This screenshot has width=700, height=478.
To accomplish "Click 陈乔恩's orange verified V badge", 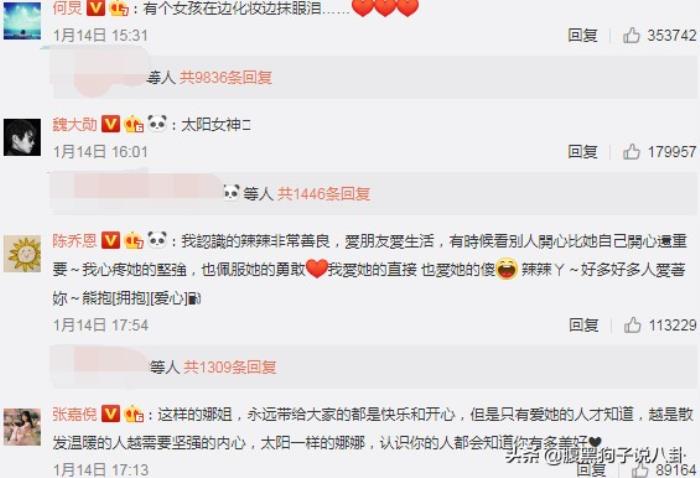I will (x=111, y=241).
